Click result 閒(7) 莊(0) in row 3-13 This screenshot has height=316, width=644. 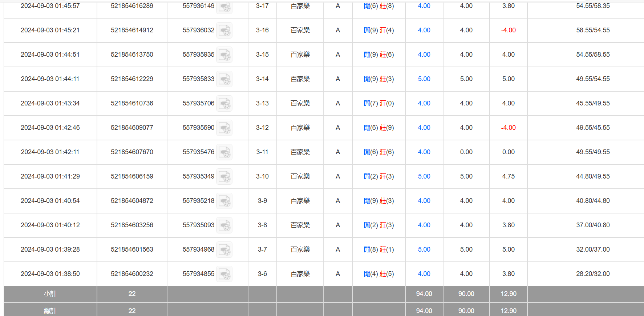(378, 103)
